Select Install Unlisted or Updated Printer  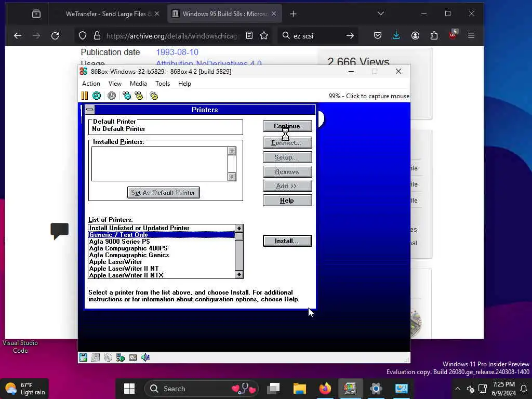point(162,228)
